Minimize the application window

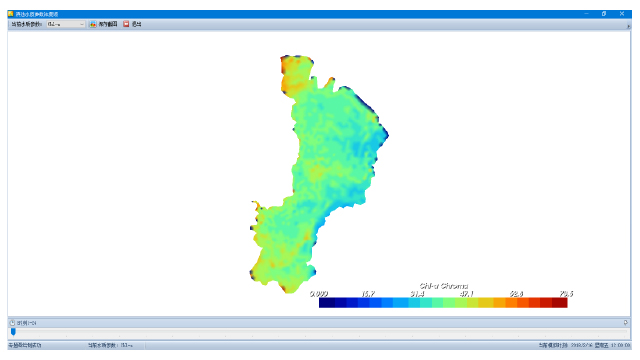(587, 14)
